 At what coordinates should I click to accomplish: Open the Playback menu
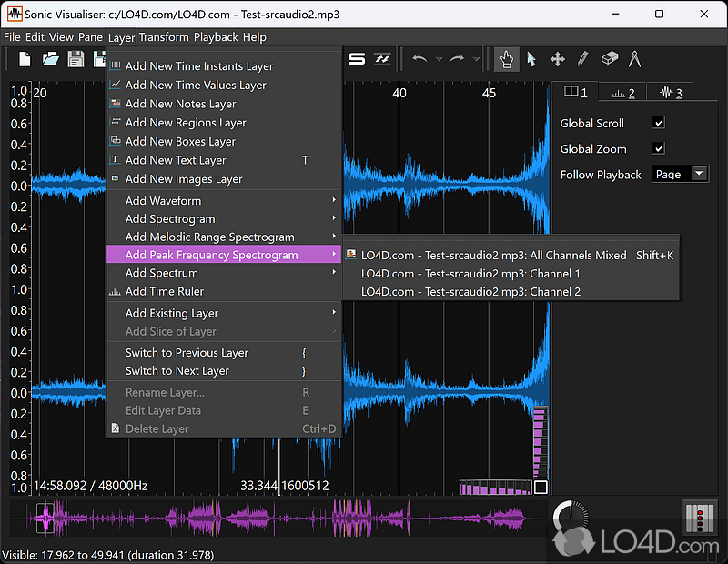click(216, 37)
